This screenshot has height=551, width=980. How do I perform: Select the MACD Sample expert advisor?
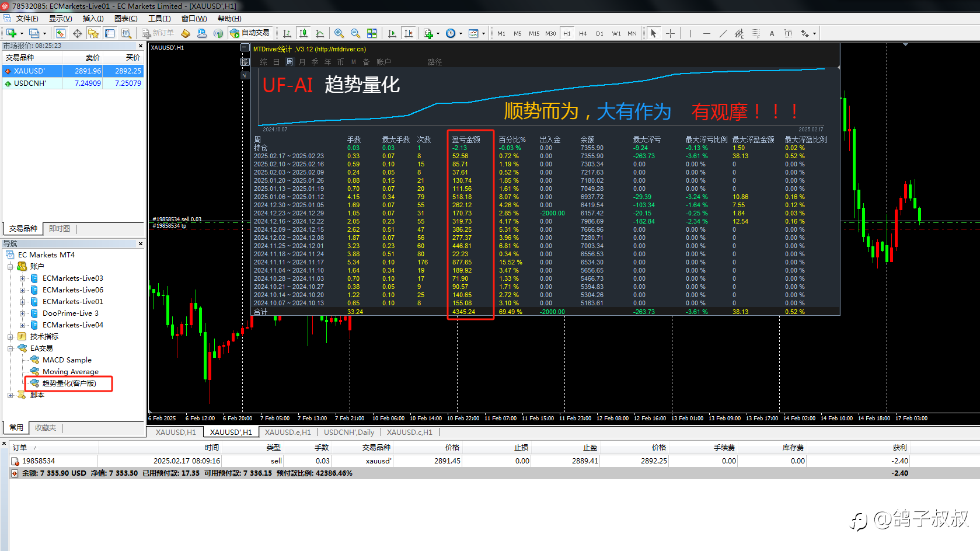click(x=67, y=360)
